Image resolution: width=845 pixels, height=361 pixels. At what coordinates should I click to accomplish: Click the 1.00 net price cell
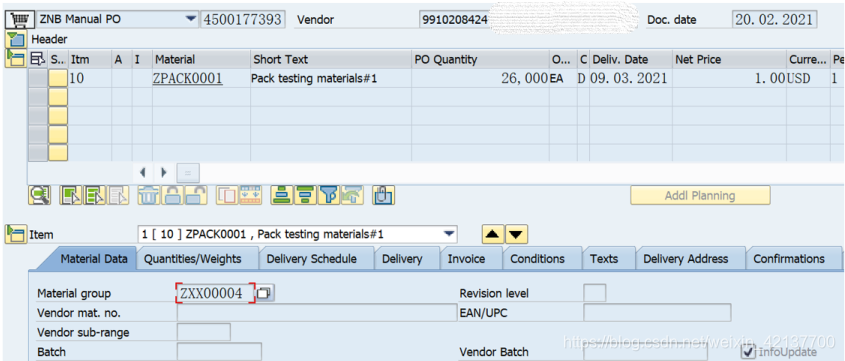click(729, 79)
